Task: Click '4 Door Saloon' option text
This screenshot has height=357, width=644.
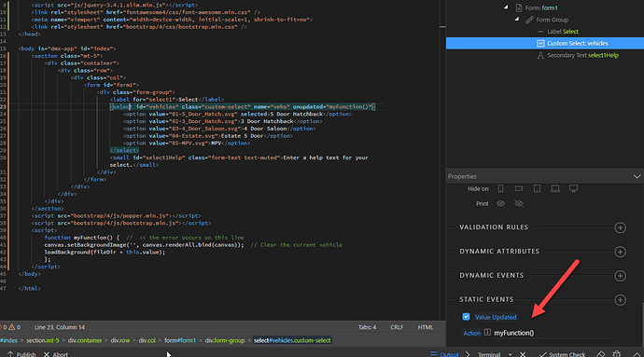Action: point(265,129)
